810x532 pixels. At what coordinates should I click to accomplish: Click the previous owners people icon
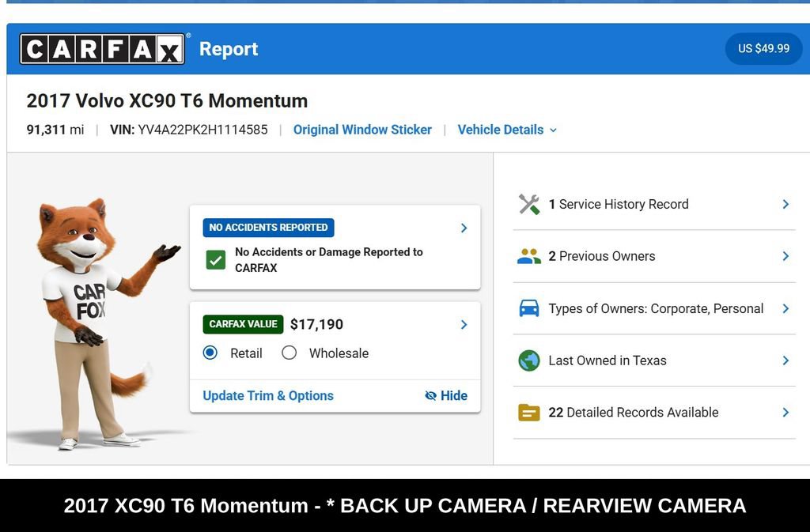(529, 256)
